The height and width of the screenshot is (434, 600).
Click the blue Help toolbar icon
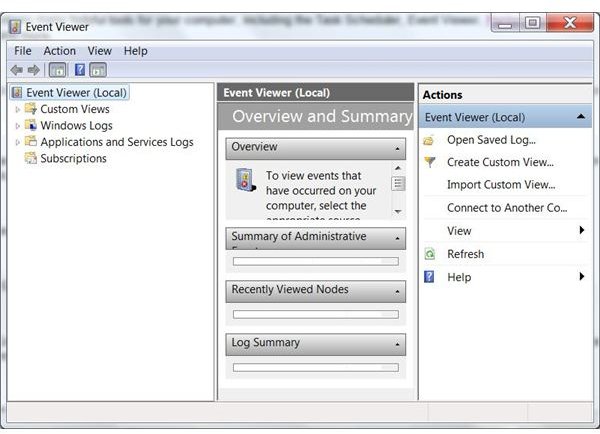80,70
